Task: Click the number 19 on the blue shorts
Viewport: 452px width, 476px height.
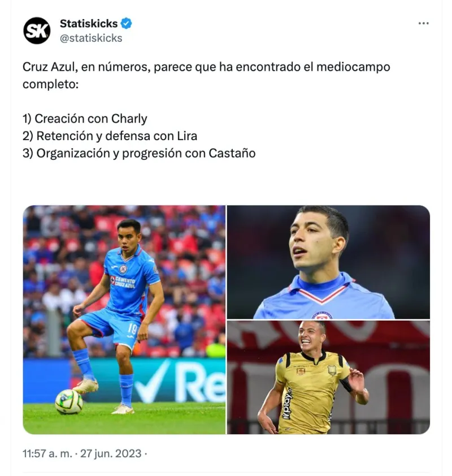Action: tap(133, 328)
